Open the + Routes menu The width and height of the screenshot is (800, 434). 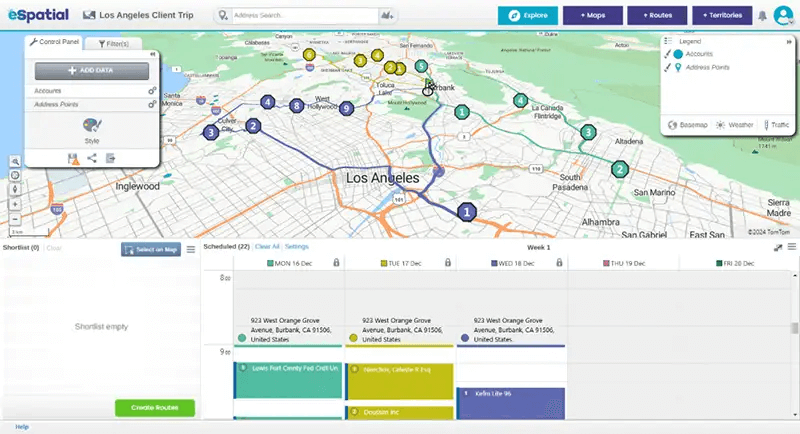coord(657,15)
